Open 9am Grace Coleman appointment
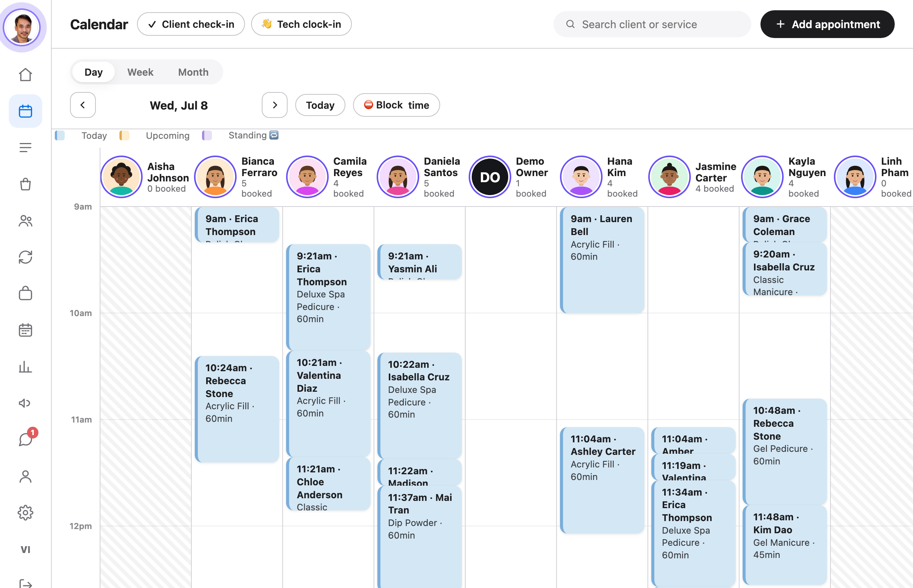 [785, 224]
